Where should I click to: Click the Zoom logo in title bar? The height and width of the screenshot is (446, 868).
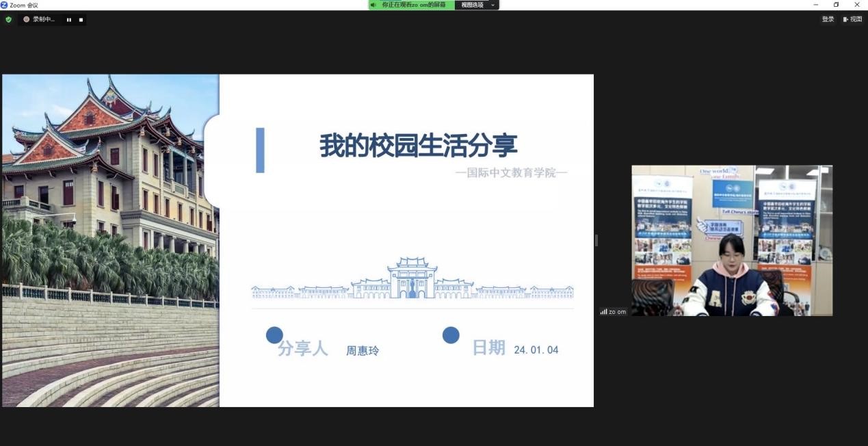click(4, 5)
